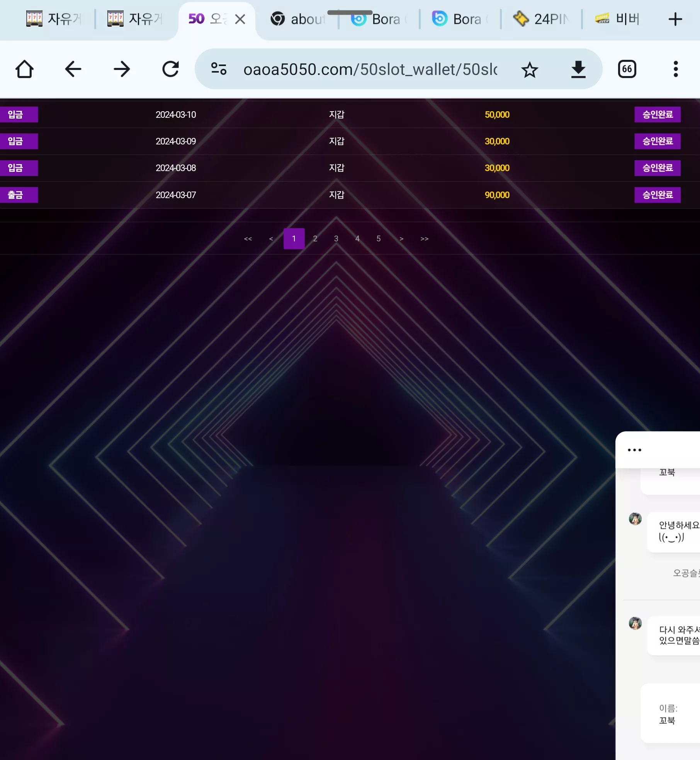Select current pagination page 1
Viewport: 700px width, 760px height.
click(x=294, y=239)
